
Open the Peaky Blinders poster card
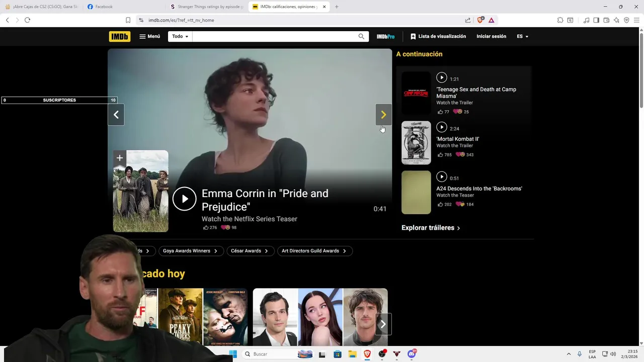(180, 317)
